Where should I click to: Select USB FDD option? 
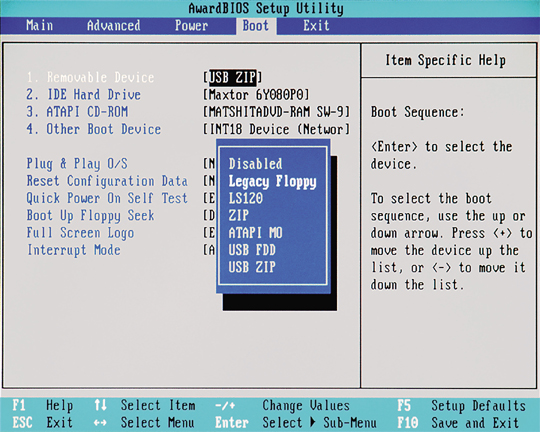tap(252, 250)
